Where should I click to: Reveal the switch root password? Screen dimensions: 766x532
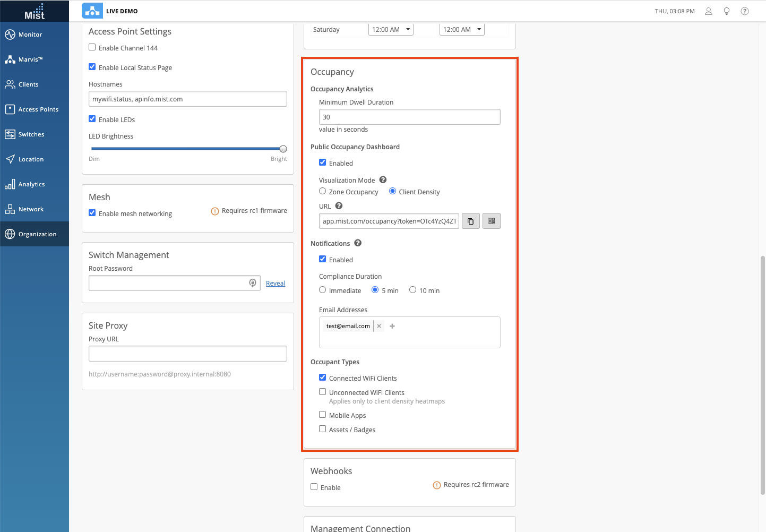[275, 284]
